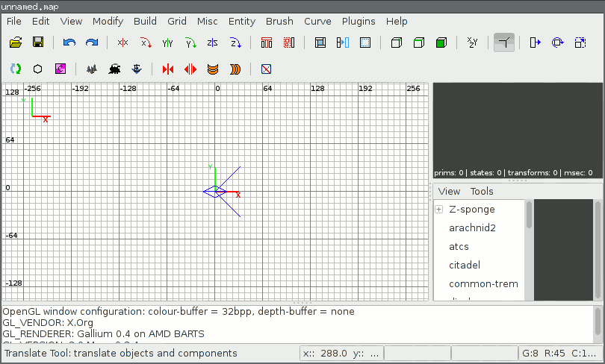This screenshot has height=364, width=605.
Task: Click the XYZ view cycle icon
Action: coord(472,43)
